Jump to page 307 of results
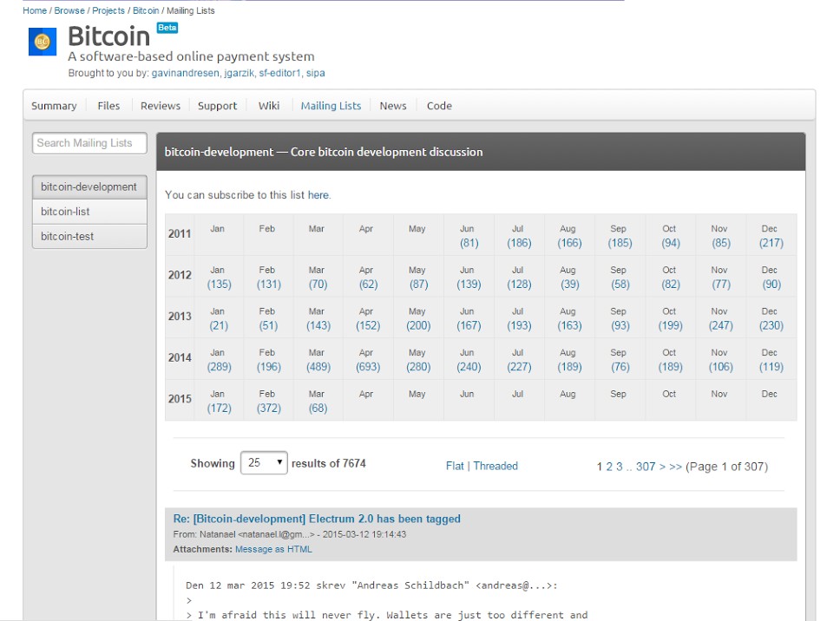The height and width of the screenshot is (621, 840). point(646,467)
